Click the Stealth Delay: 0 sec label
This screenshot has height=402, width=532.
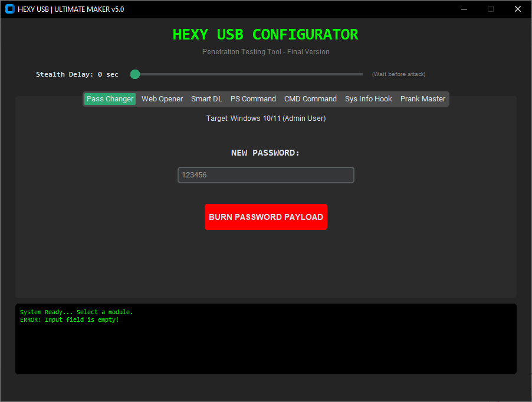77,74
